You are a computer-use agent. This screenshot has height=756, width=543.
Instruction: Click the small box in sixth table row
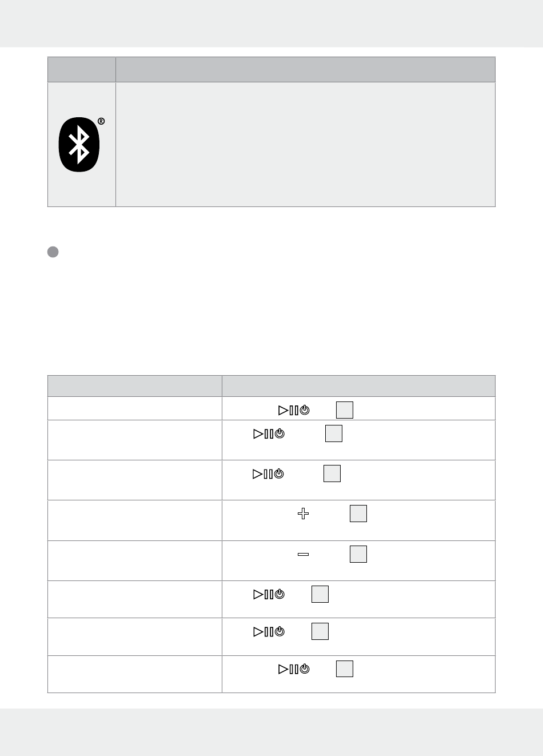pos(320,594)
